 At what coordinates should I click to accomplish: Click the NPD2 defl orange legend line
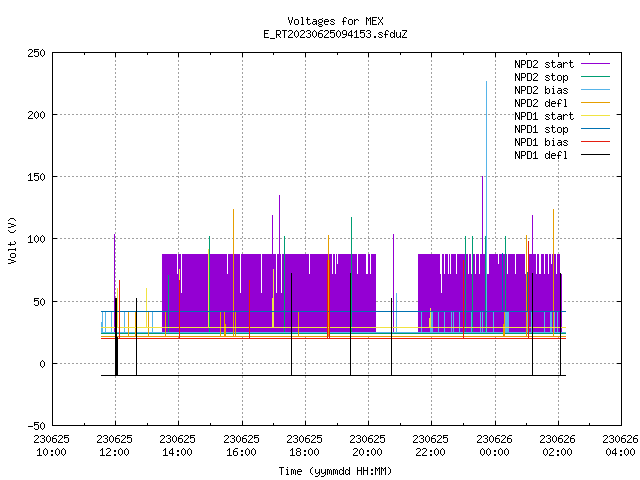click(595, 103)
